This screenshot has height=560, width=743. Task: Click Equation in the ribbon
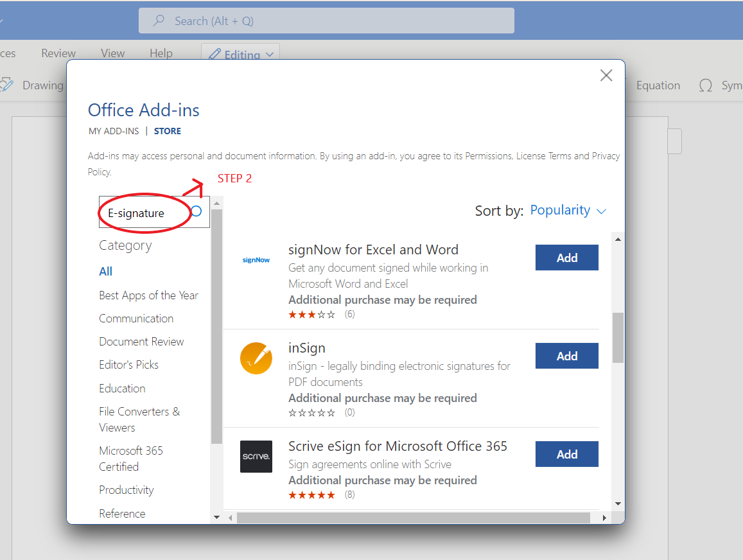[658, 85]
